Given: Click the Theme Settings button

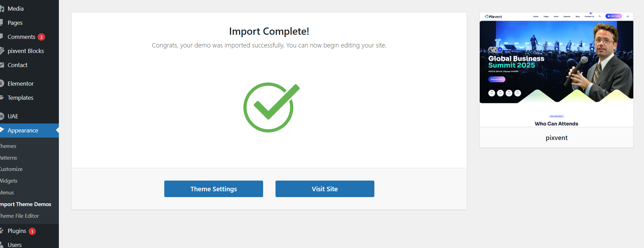Looking at the screenshot, I should (214, 189).
